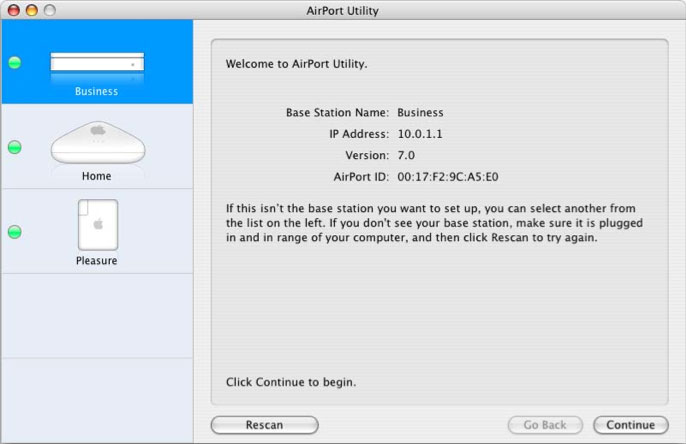Minimize the AirPort Utility window
This screenshot has width=686, height=444.
point(32,10)
